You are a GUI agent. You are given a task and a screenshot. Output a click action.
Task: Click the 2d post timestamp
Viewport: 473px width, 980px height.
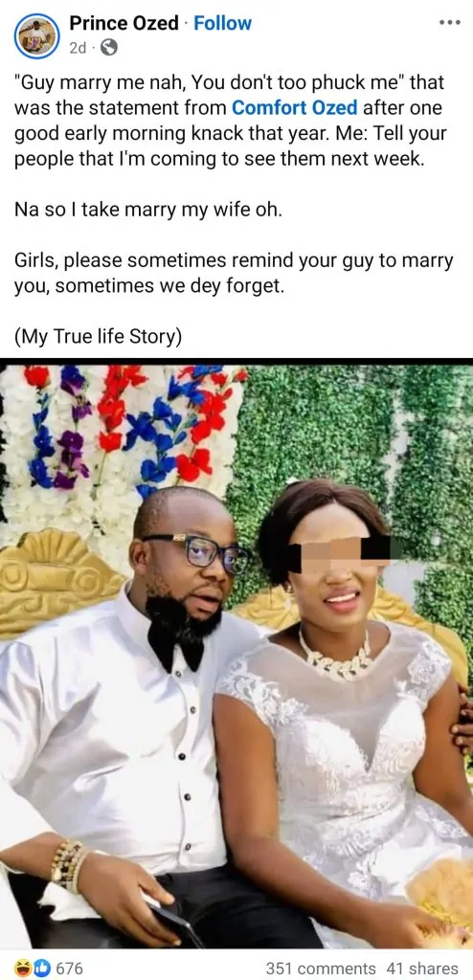[79, 48]
